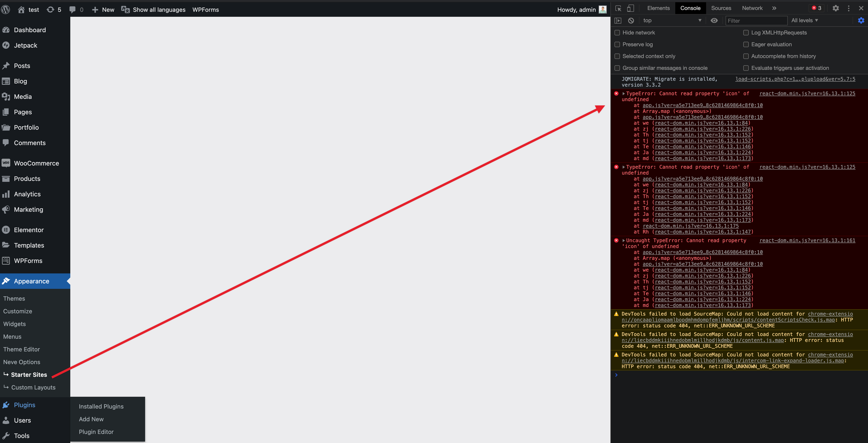Open the All levels log dropdown
This screenshot has height=443, width=868.
point(805,21)
